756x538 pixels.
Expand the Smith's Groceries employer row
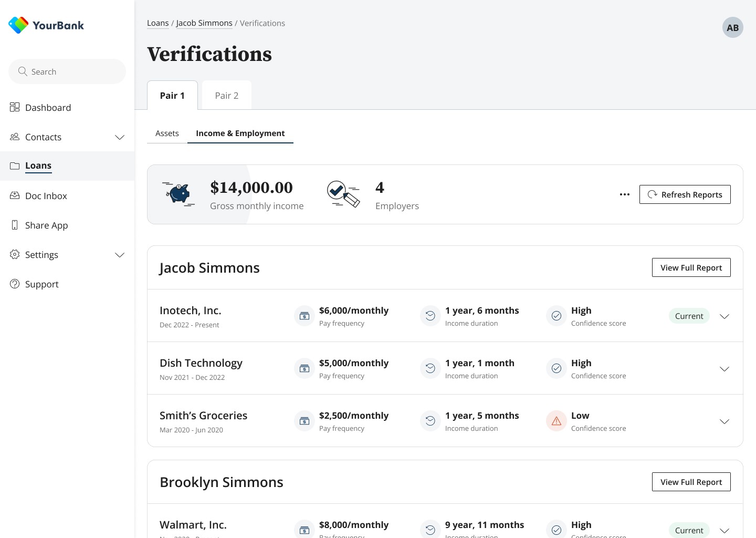(724, 421)
